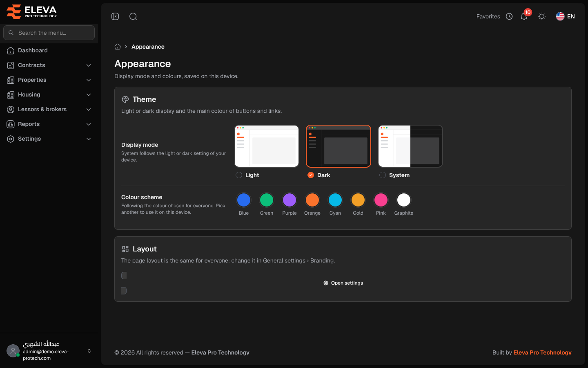This screenshot has width=588, height=368.
Task: Select the Light display mode radio
Action: click(x=239, y=175)
